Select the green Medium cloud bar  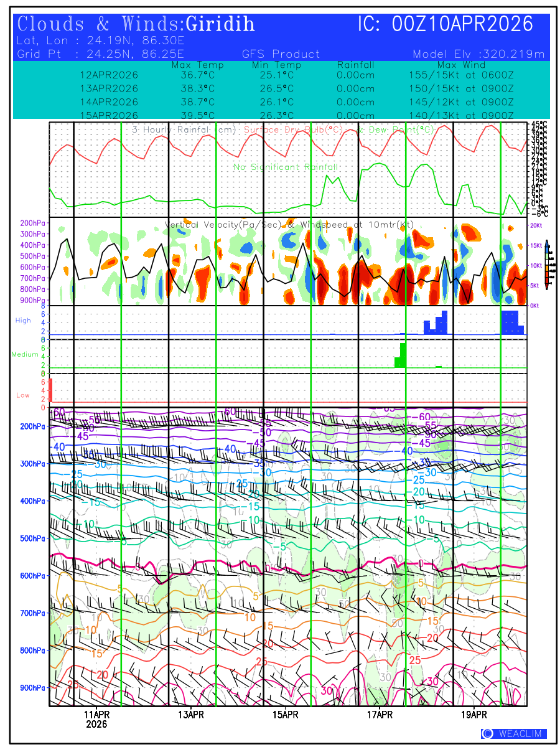[x=401, y=355]
